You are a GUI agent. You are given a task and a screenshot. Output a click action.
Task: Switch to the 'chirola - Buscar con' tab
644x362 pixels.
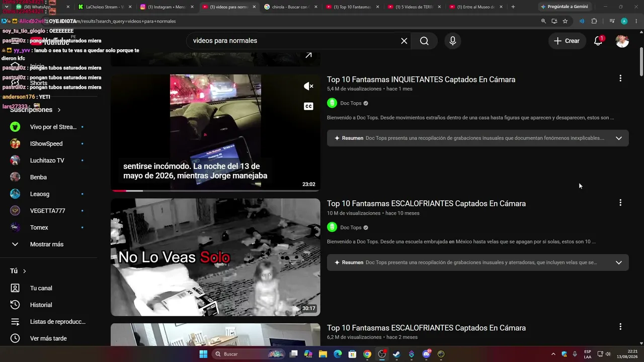click(290, 7)
